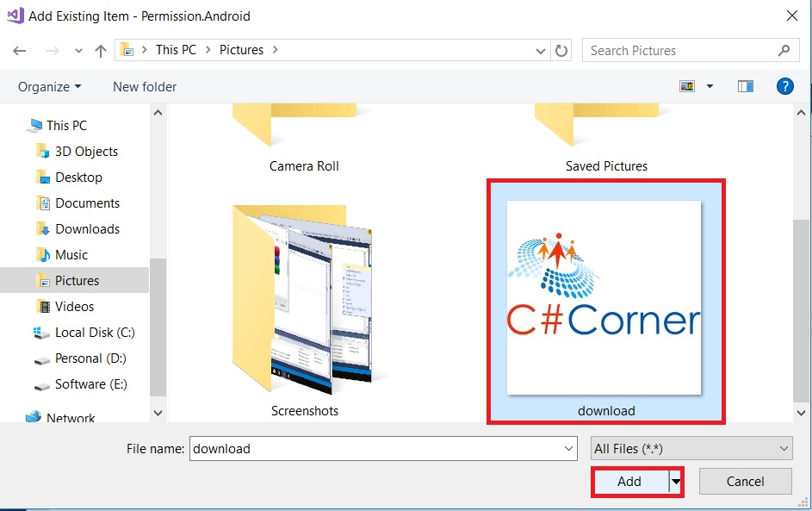Open the Search Pictures magnifier icon
This screenshot has height=511, width=812.
784,50
